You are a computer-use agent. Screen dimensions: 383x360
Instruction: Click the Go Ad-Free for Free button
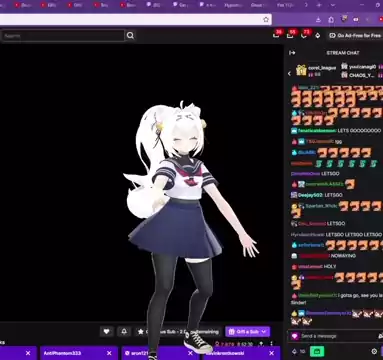(355, 35)
